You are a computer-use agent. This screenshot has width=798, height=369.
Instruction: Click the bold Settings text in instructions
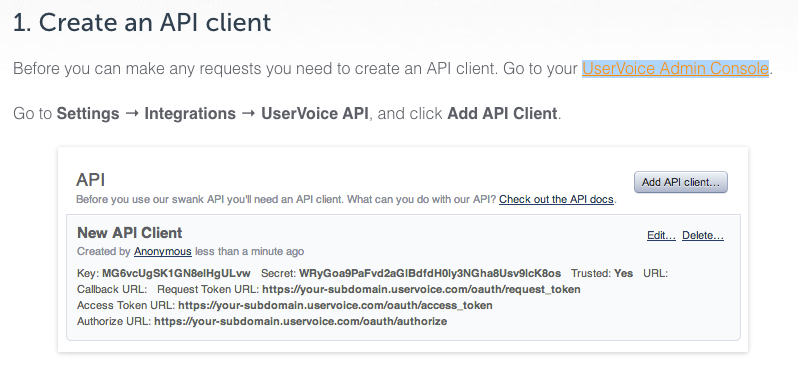(88, 113)
